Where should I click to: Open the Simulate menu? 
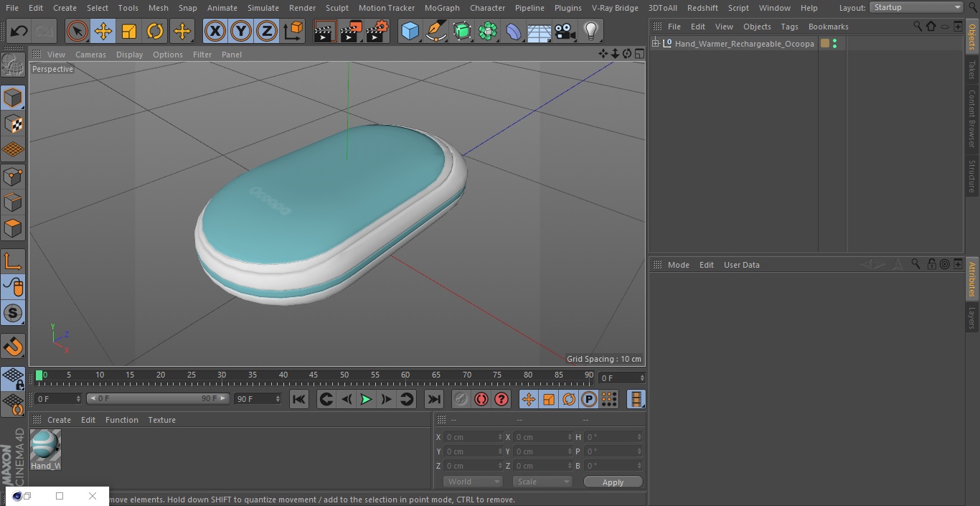pos(263,8)
